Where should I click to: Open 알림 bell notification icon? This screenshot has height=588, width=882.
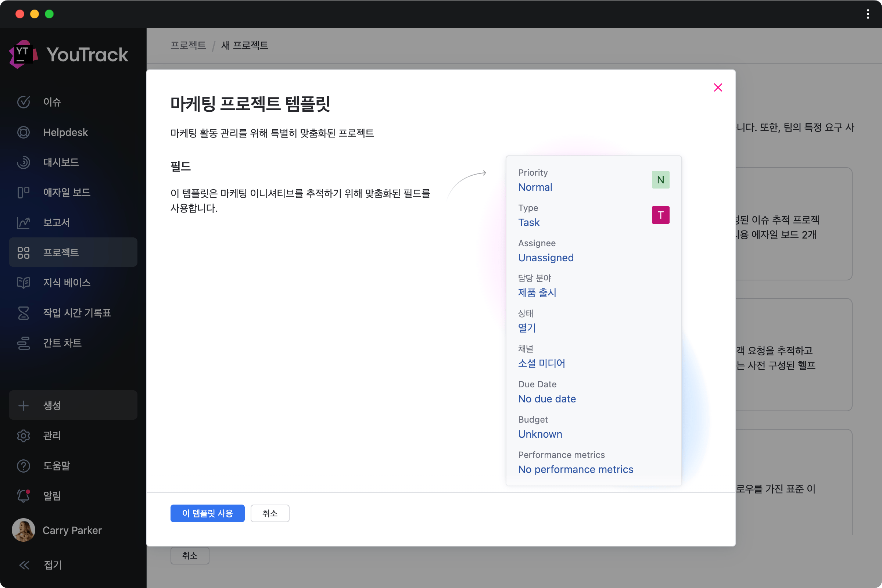coord(23,496)
